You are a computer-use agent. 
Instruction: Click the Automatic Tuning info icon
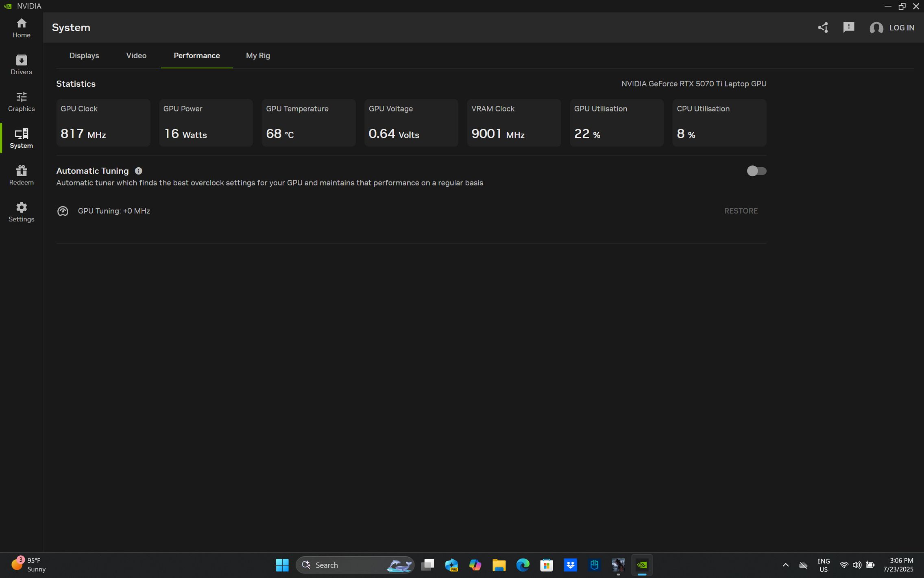point(138,171)
